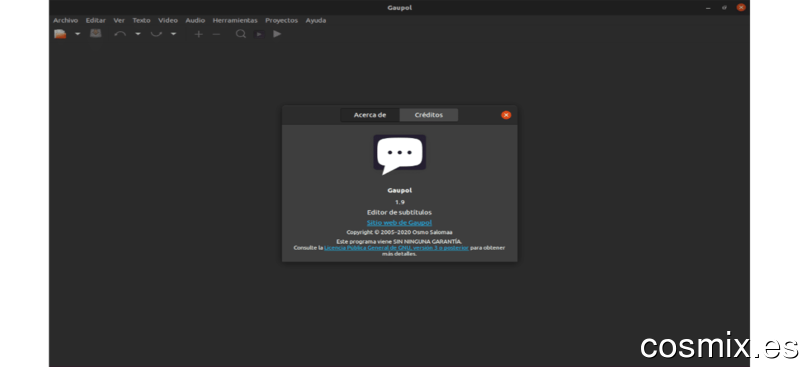Image resolution: width=800 pixels, height=367 pixels.
Task: Maximize the Gaupol main window
Action: [x=724, y=8]
